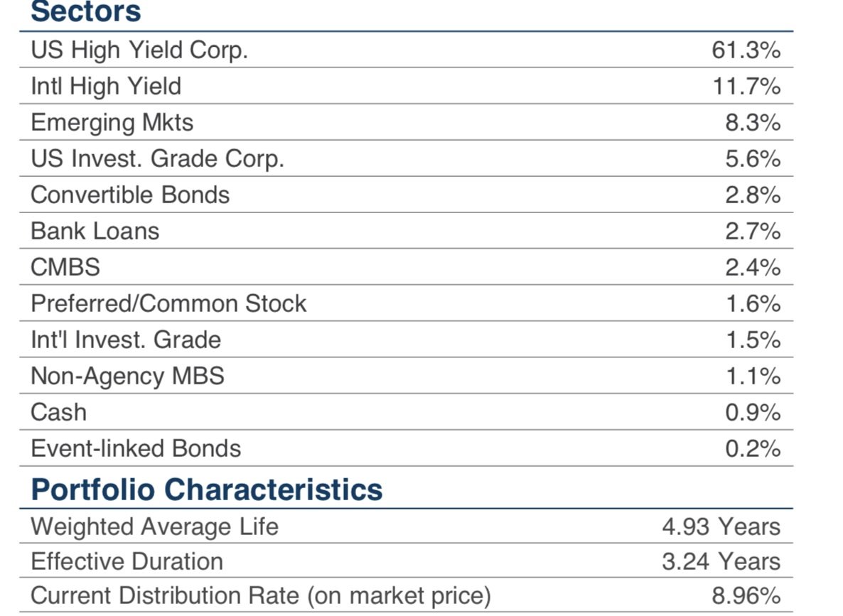Click the 3.24 Years effective duration value
This screenshot has width=843, height=616.
coord(721,561)
